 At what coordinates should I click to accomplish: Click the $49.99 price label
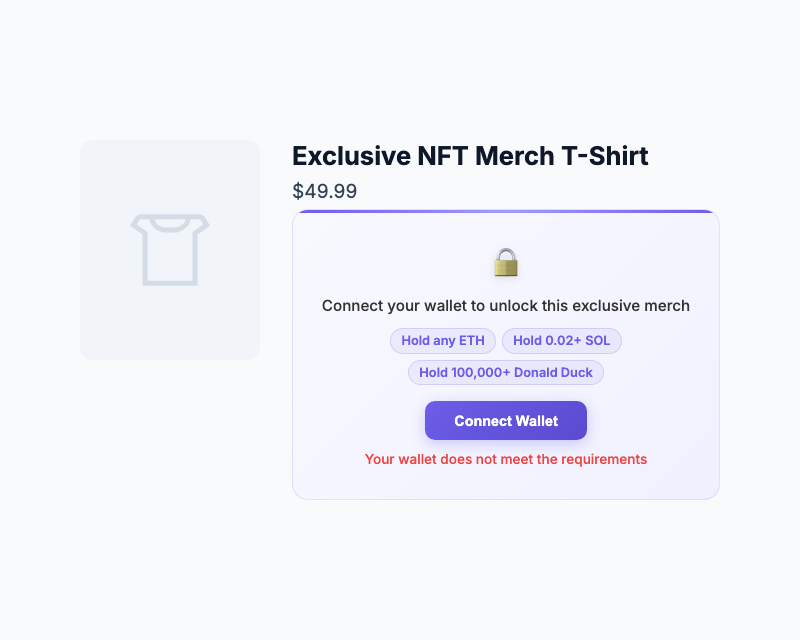point(325,191)
